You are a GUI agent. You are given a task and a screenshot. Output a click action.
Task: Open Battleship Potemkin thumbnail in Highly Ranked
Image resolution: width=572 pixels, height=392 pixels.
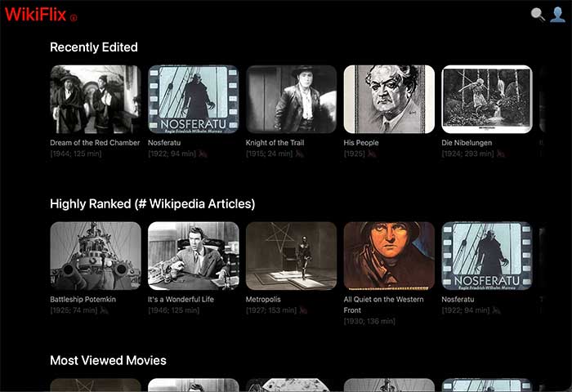click(96, 256)
